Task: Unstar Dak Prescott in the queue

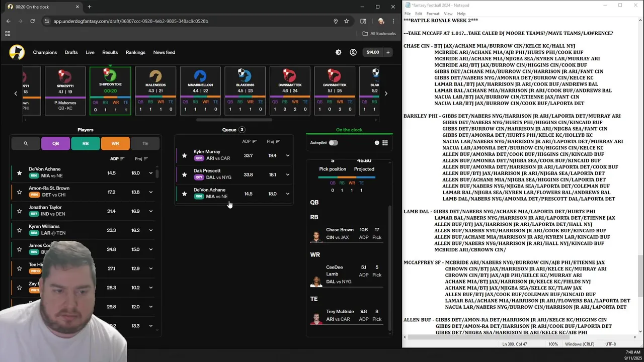Action: (x=184, y=174)
